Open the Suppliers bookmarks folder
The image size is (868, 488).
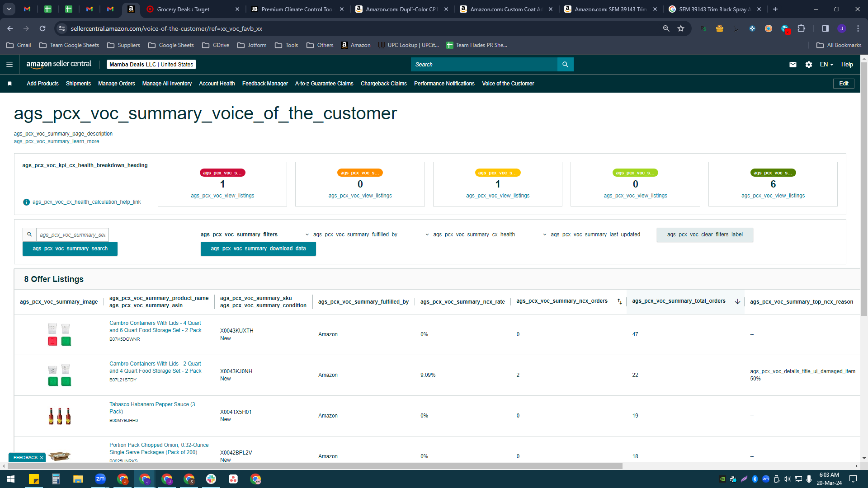pyautogui.click(x=123, y=45)
